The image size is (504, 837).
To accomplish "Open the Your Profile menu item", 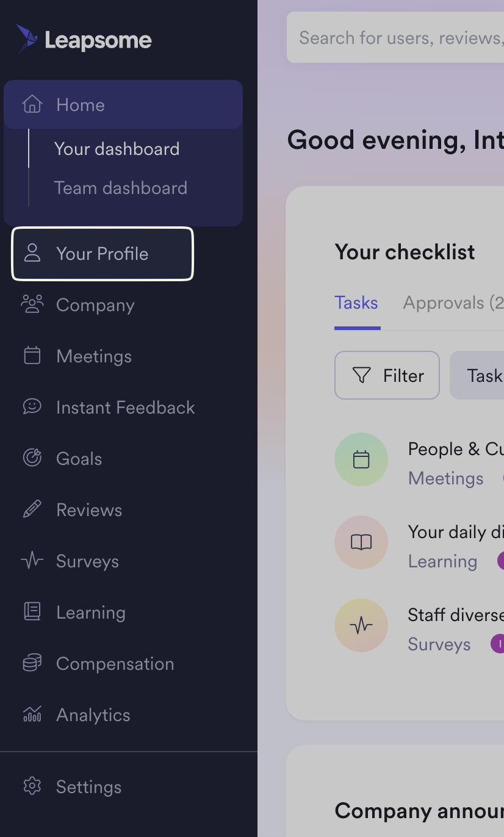I will 102,254.
